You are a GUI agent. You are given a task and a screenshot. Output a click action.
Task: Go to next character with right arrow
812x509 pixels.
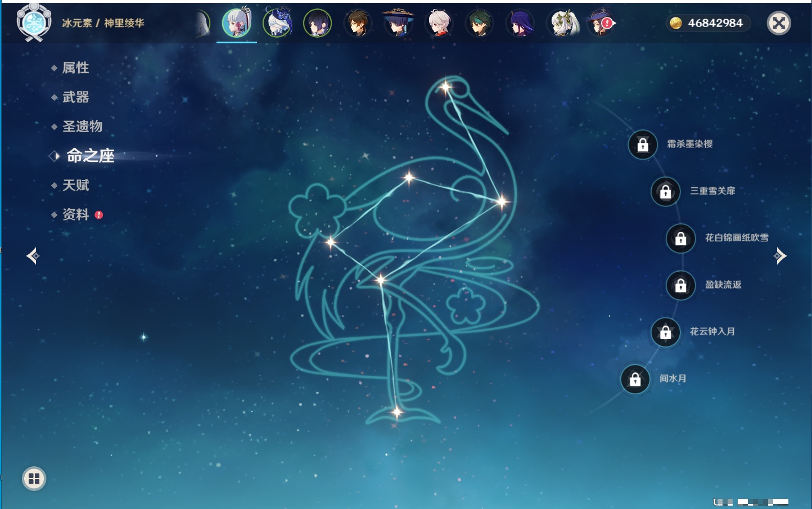(x=780, y=256)
